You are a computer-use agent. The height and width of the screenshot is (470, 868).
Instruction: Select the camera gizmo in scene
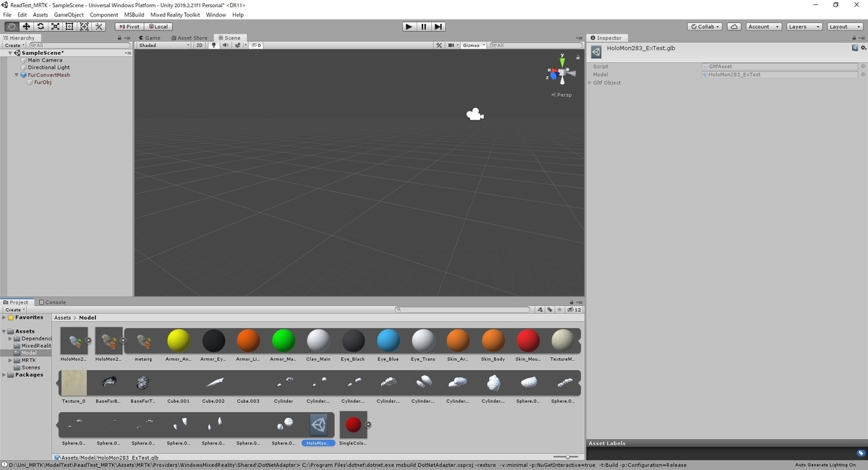475,114
